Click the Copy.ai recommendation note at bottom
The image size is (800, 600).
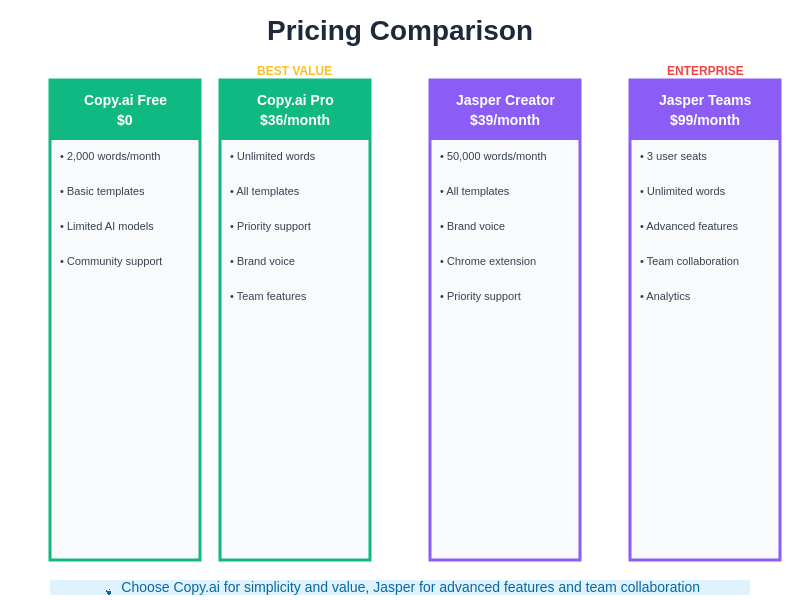(410, 587)
